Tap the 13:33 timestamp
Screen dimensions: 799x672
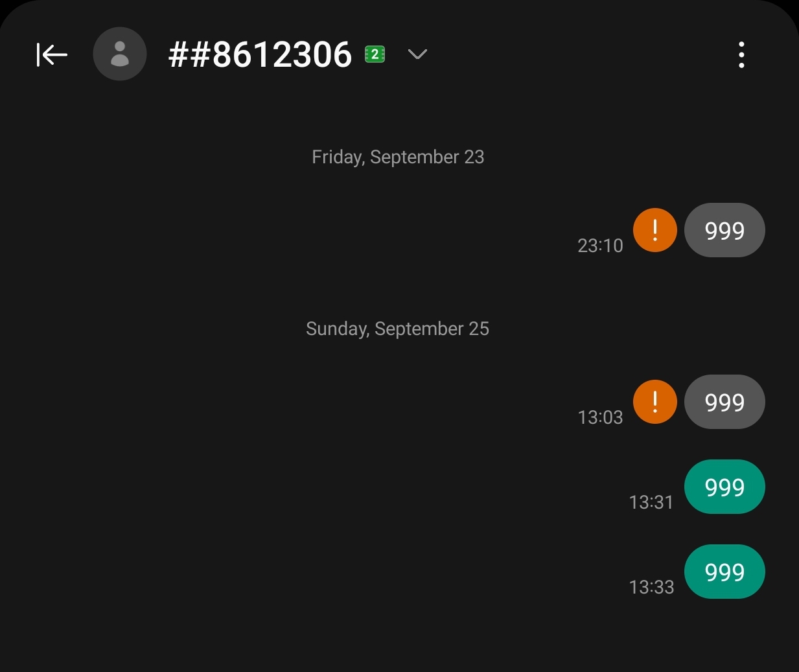pos(651,587)
